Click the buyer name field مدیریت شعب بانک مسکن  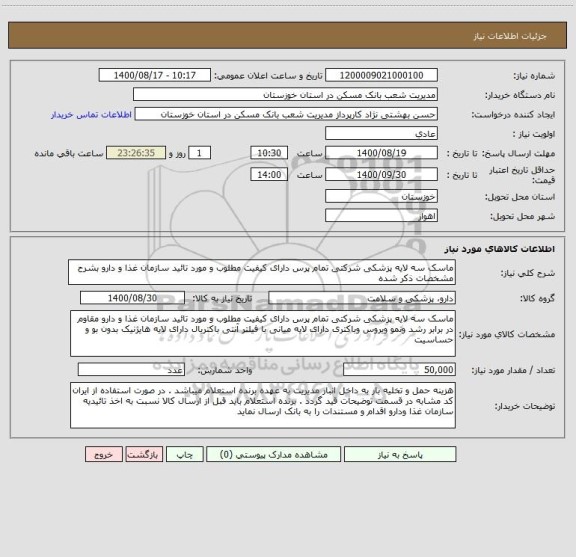[285, 94]
